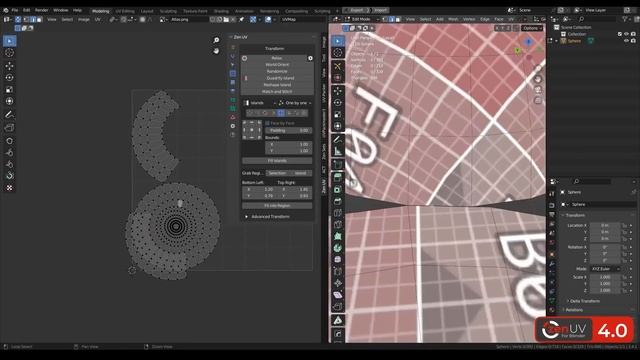Select the Scale tool in 3D viewport toolbar
The image size is (640, 360).
click(338, 115)
